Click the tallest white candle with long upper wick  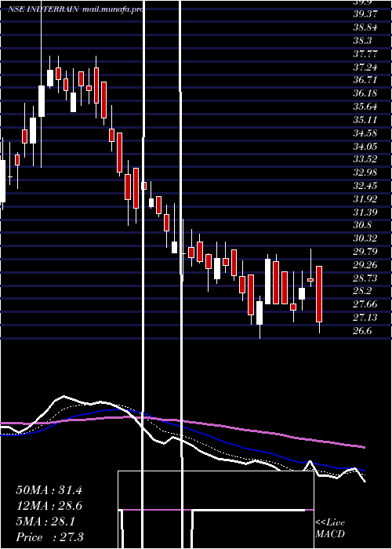(42, 101)
